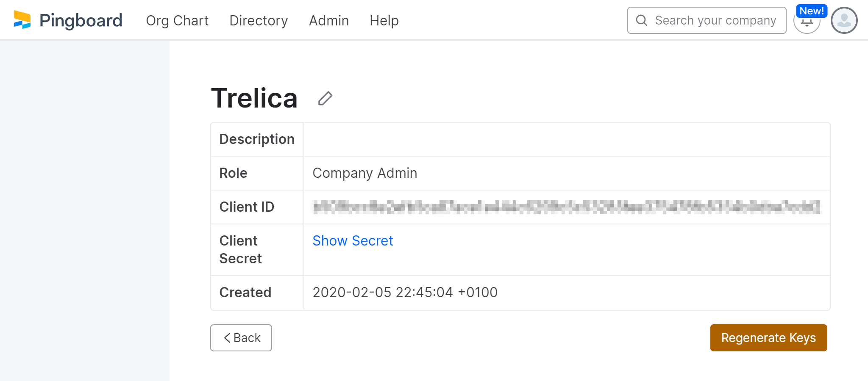Click the empty Description field cell

(567, 139)
